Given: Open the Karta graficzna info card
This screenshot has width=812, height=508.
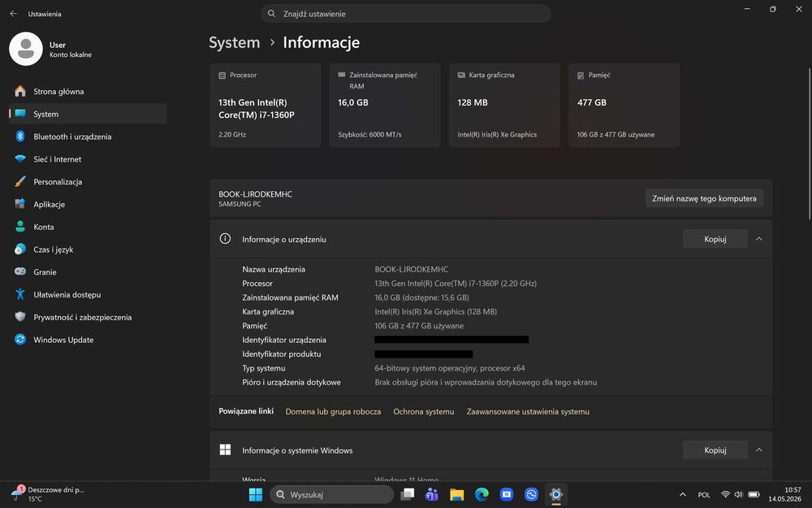Looking at the screenshot, I should coord(504,105).
